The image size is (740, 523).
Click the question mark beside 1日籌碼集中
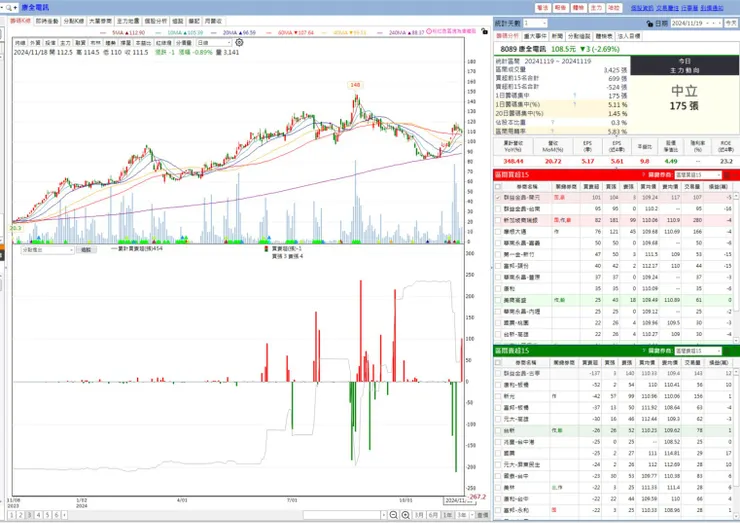[574, 96]
